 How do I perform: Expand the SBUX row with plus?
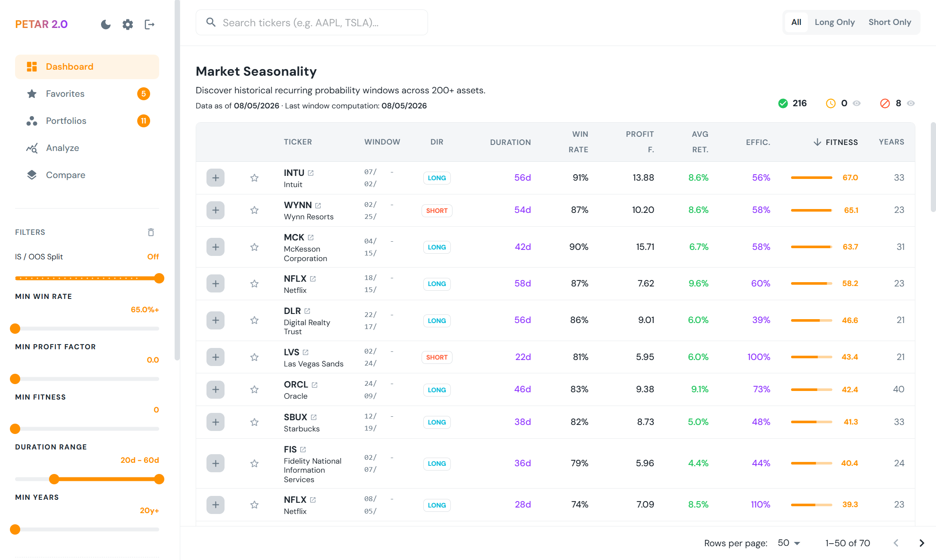216,422
